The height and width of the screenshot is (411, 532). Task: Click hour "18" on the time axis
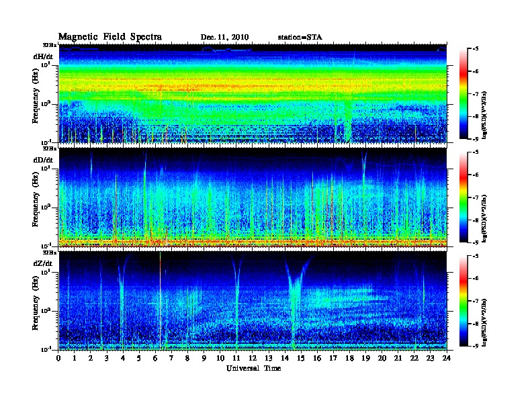(x=349, y=358)
